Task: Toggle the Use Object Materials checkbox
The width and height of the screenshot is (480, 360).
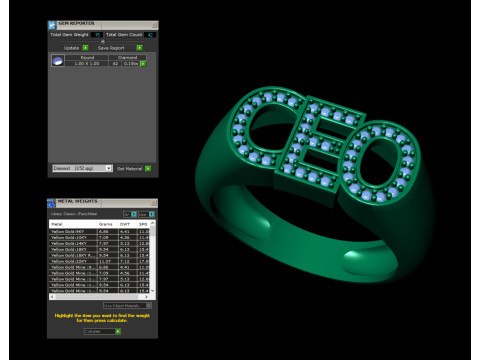Action: coord(149,305)
